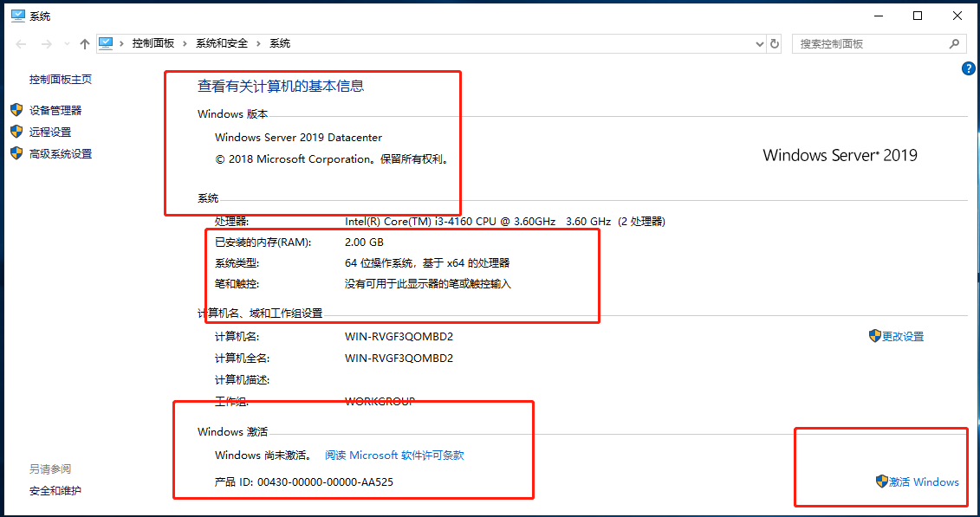Open 控制面板主页 link
The width and height of the screenshot is (980, 517).
click(61, 80)
